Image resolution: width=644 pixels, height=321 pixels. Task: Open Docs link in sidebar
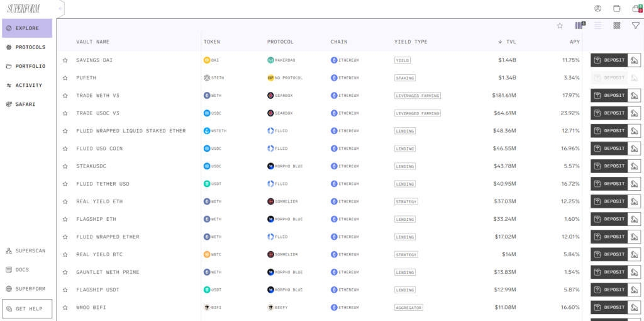pyautogui.click(x=17, y=269)
